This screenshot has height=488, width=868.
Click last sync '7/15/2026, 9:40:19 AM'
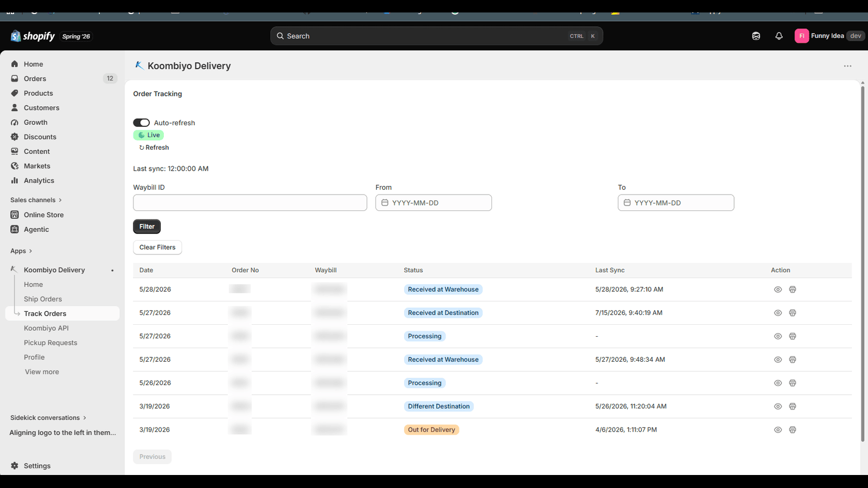pyautogui.click(x=629, y=313)
